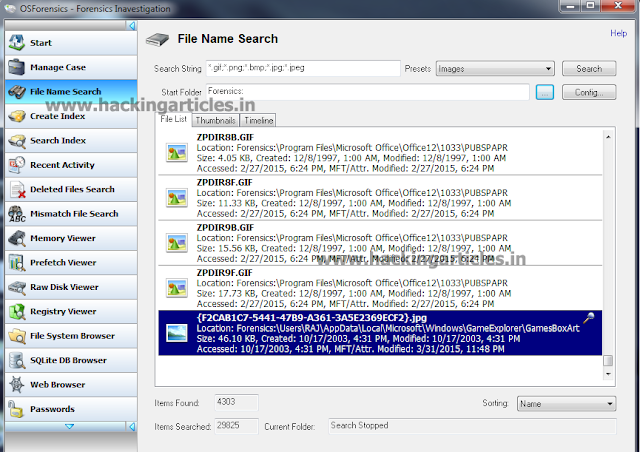Screen dimensions: 640x452
Task: Open Recent Activity menu label
Action: (62, 165)
